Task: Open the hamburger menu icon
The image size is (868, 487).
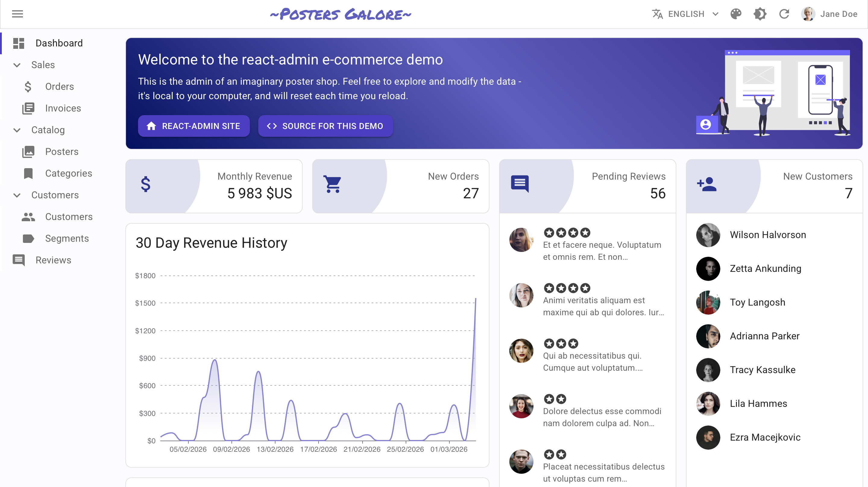Action: (x=17, y=14)
